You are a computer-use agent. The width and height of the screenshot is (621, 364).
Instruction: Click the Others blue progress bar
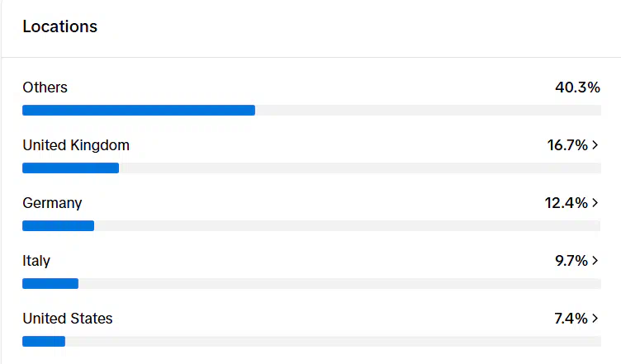[139, 111]
